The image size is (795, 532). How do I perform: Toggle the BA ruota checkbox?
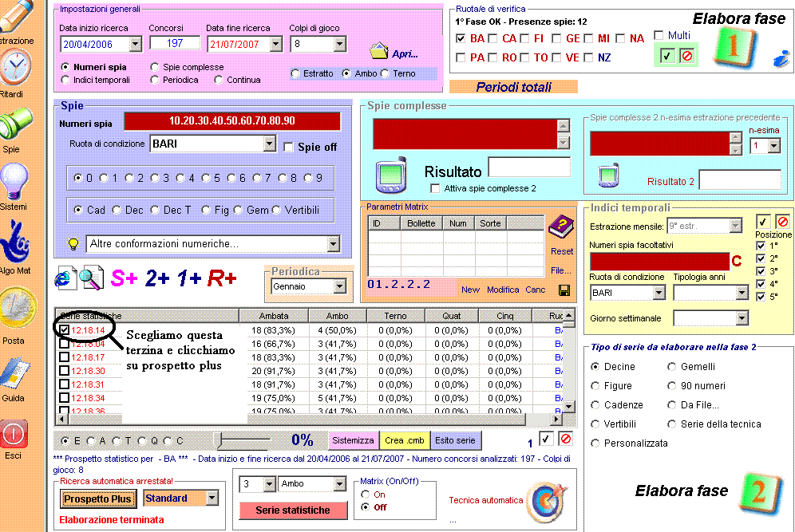click(x=461, y=38)
